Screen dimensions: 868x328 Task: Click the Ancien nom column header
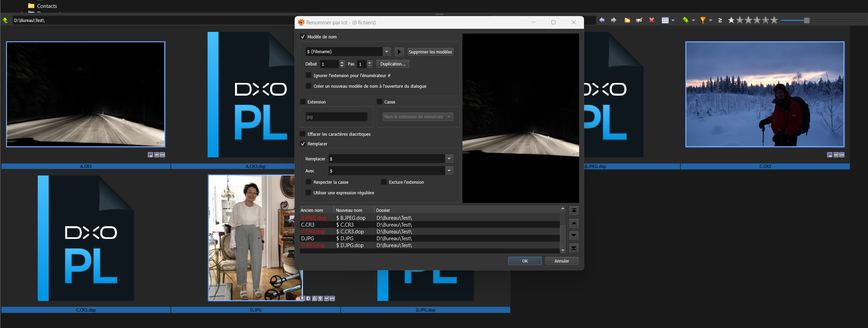[x=312, y=210]
